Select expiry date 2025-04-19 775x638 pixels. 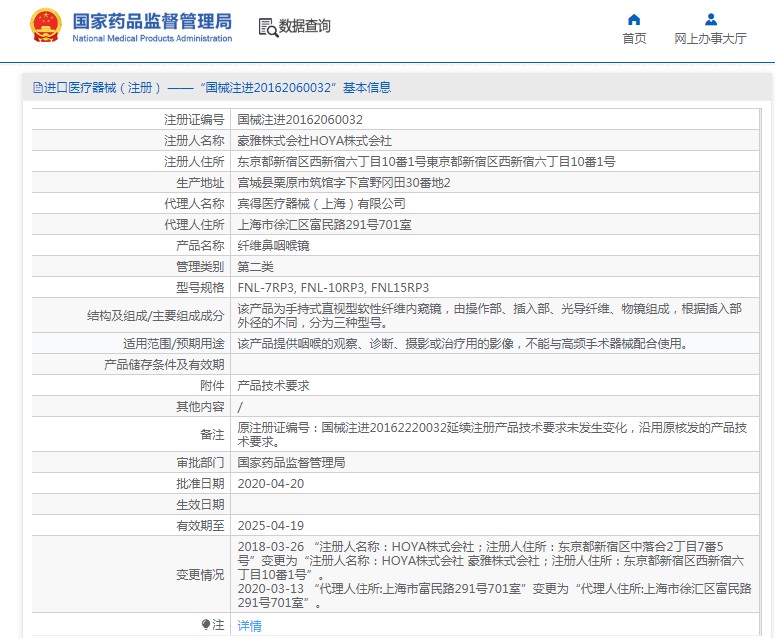[x=271, y=526]
